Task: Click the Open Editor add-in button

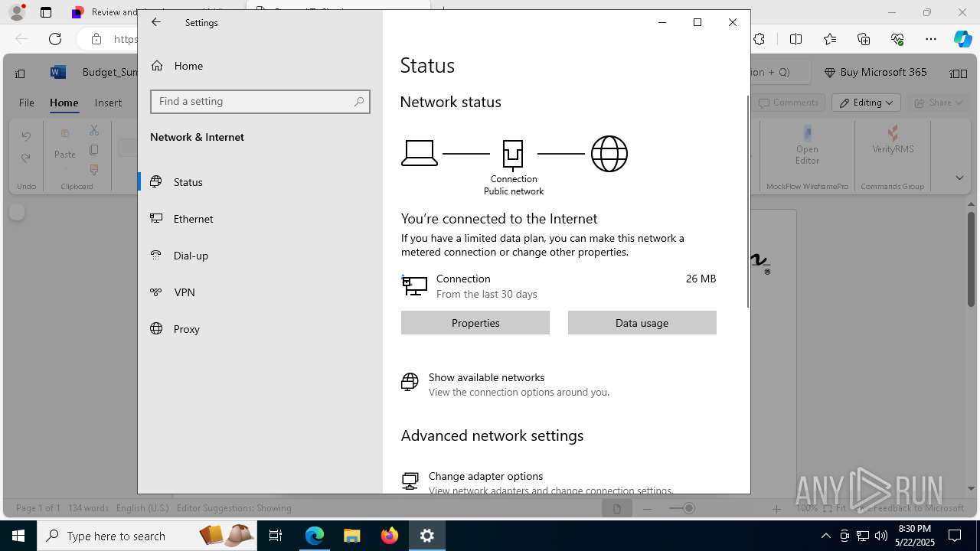Action: pos(807,145)
